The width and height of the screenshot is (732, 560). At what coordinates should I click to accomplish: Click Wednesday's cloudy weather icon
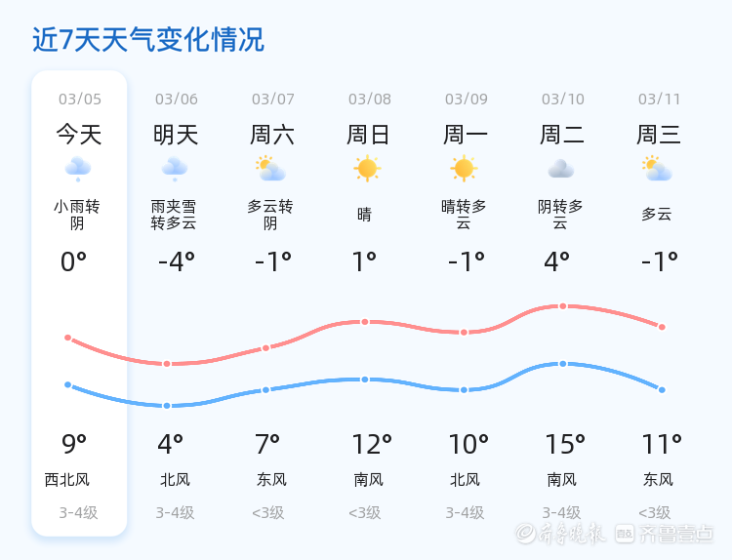coord(658,169)
